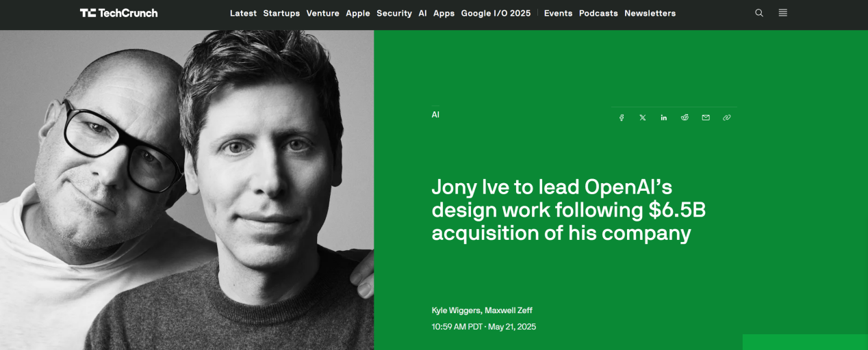Click the black-and-white hero photo
Image resolution: width=868 pixels, height=350 pixels.
[x=187, y=190]
